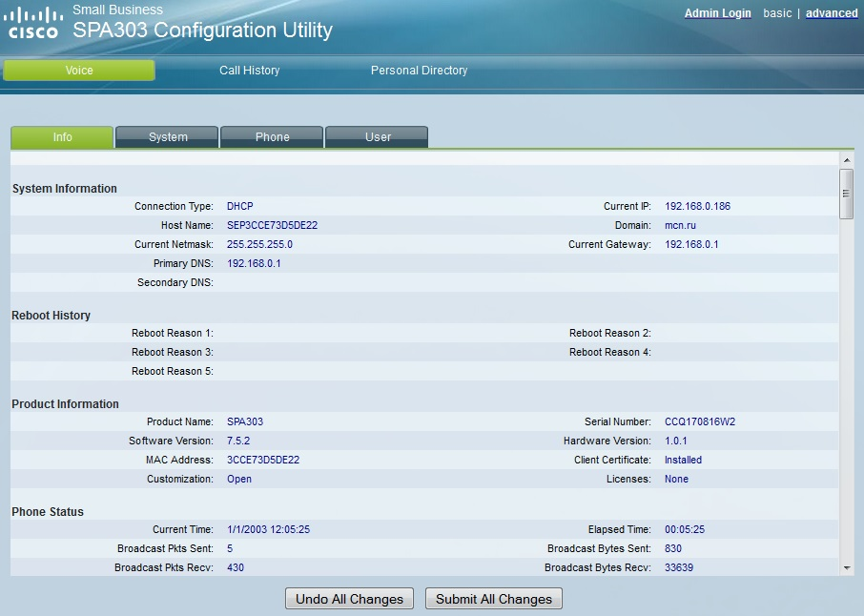This screenshot has height=616, width=864.
Task: Open the Personal Directory tab
Action: point(419,71)
